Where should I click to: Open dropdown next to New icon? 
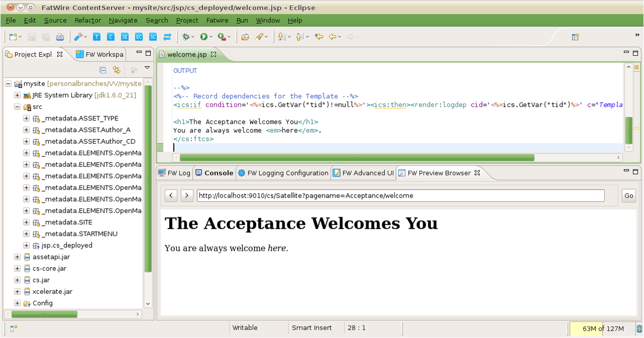(20, 37)
